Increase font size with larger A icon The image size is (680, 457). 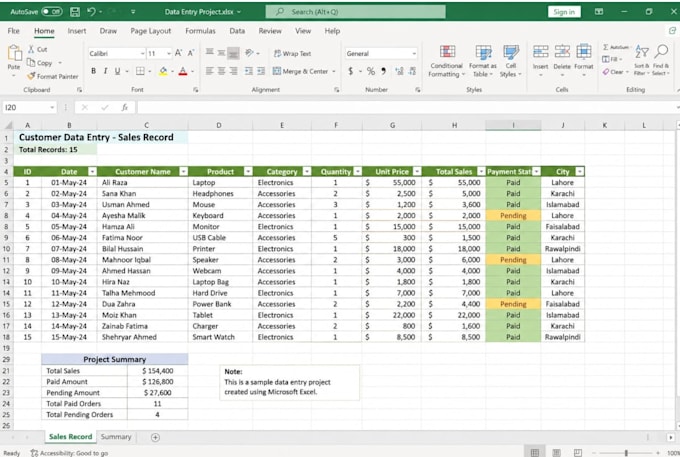pyautogui.click(x=179, y=53)
